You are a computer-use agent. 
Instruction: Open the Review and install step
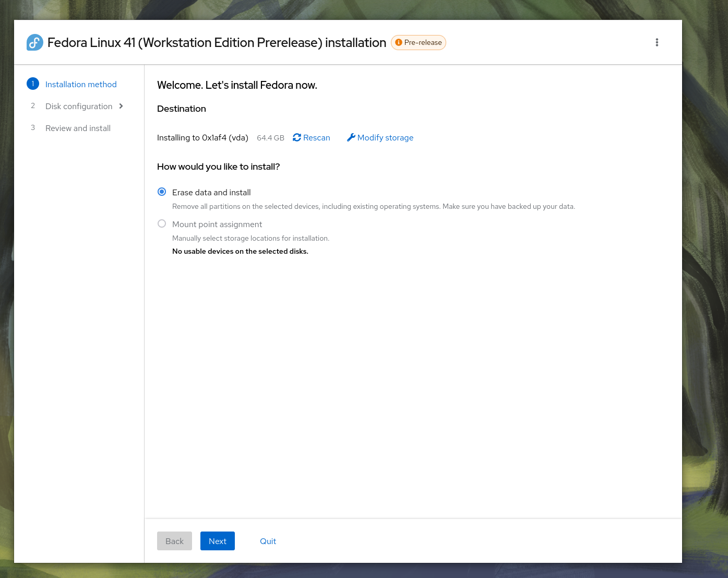point(78,128)
